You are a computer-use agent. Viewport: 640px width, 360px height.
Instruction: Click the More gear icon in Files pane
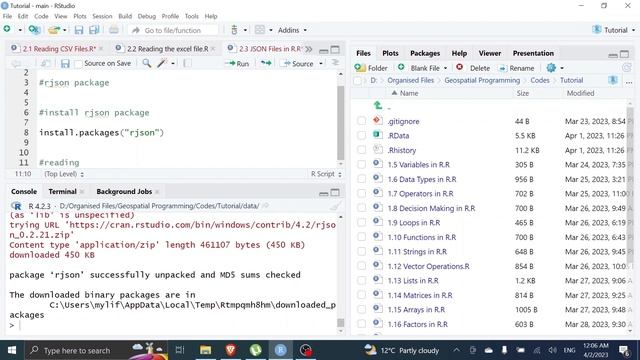coord(551,68)
